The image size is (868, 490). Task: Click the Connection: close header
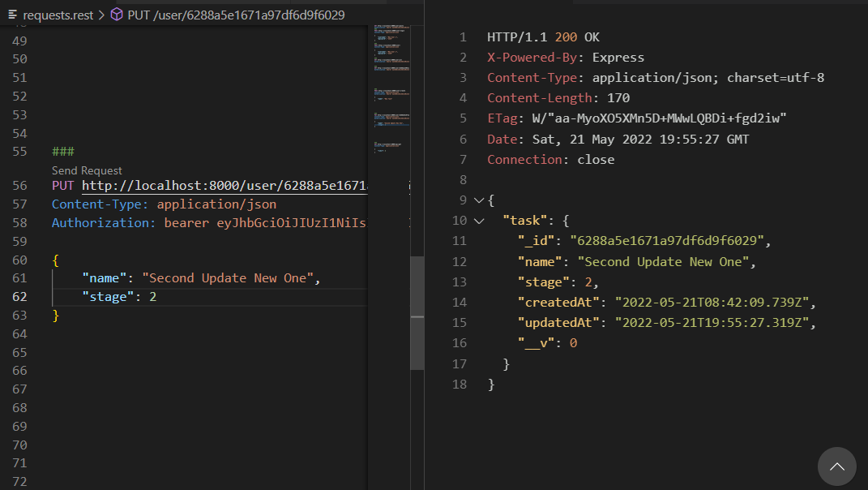551,160
